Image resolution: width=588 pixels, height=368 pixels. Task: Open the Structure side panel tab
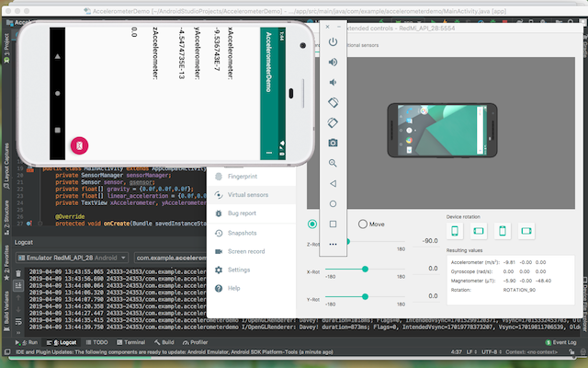pos(6,218)
